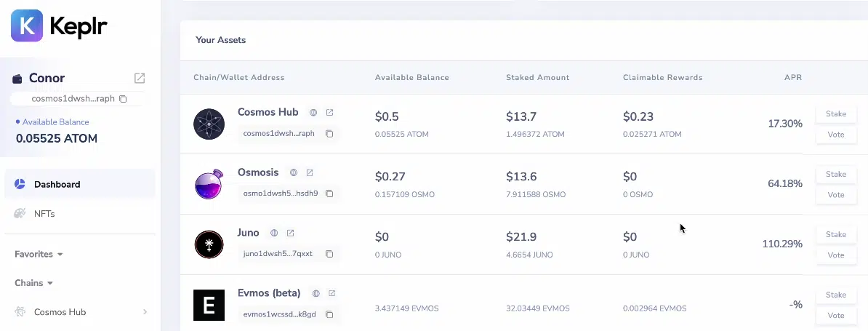The height and width of the screenshot is (331, 868).
Task: Click 0.002964 EVMOS claimable rewards
Action: tap(654, 308)
